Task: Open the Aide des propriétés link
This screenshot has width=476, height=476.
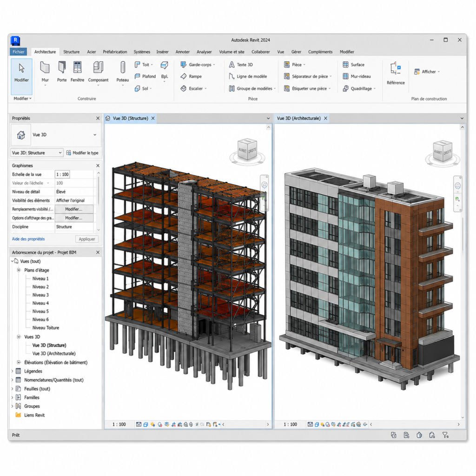Action: [x=28, y=239]
